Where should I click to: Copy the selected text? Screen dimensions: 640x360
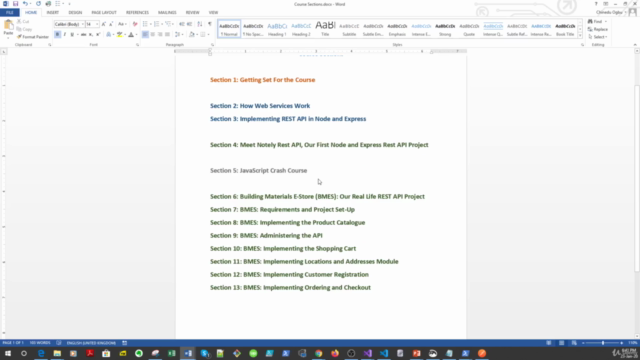24,29
